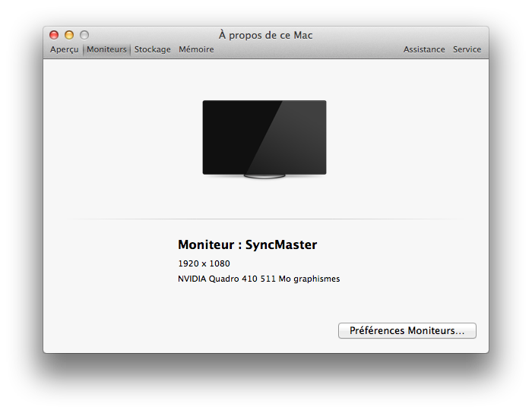Click the À propos de ce Mac title

(x=266, y=35)
